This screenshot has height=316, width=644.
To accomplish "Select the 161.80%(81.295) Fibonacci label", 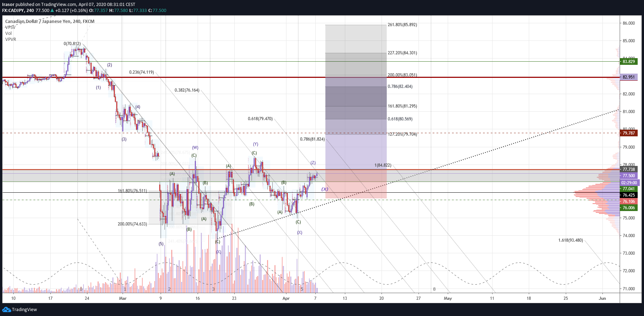I will [x=402, y=106].
